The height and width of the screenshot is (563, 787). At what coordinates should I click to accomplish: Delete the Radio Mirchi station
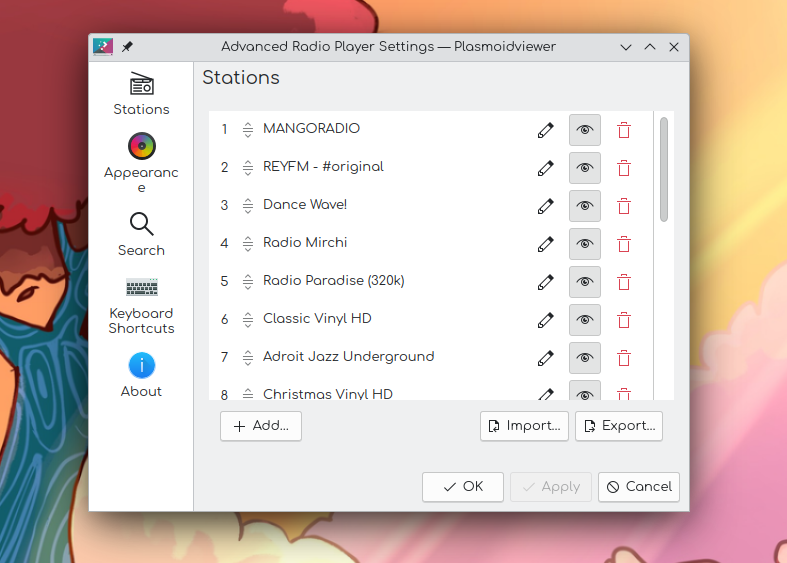click(x=624, y=244)
